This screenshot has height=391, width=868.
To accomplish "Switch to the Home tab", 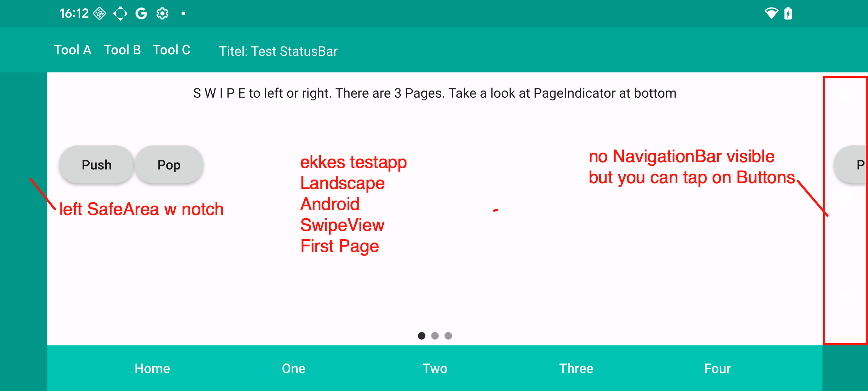I will coord(152,369).
